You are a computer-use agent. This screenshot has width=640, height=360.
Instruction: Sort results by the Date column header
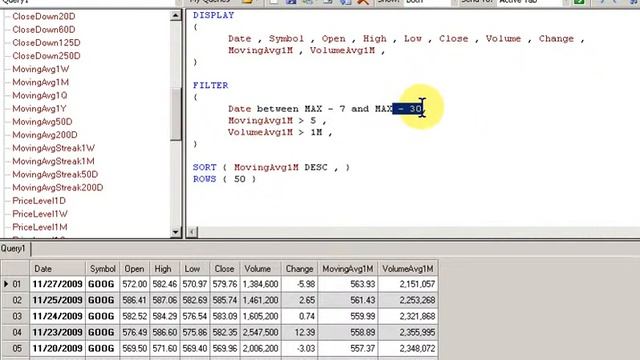click(x=57, y=269)
